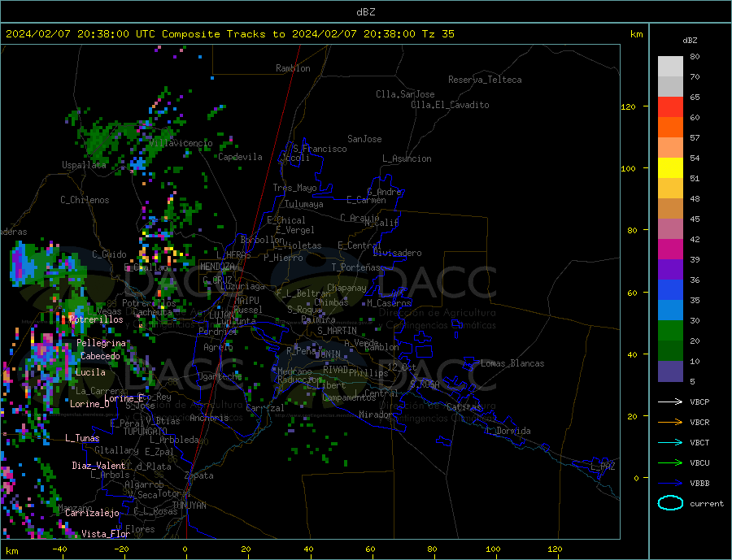Click the C_Chilenos label

pyautogui.click(x=85, y=200)
